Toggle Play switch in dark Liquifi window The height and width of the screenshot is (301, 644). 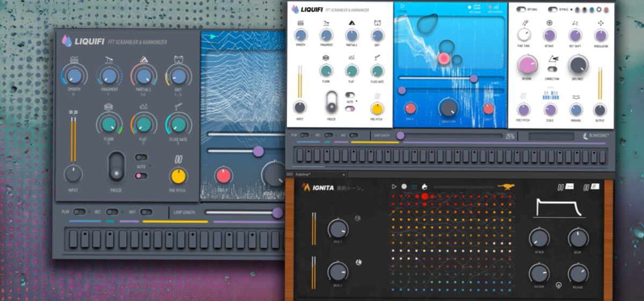[79, 212]
